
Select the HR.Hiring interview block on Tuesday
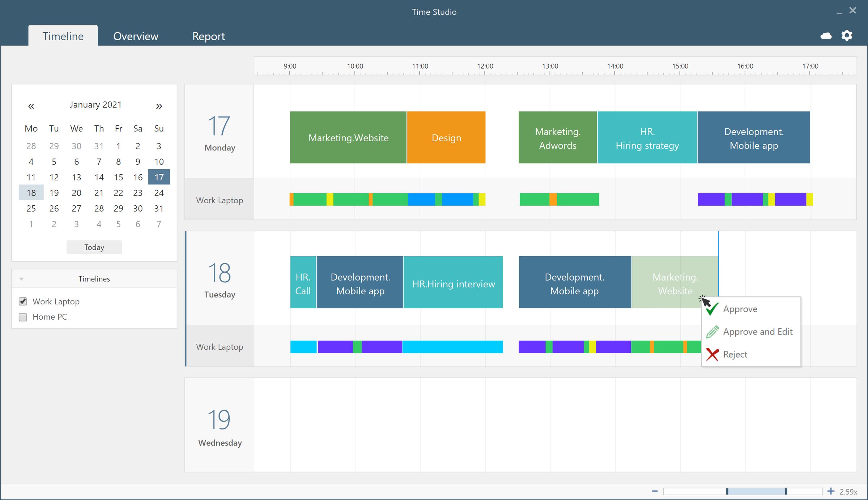pos(454,282)
